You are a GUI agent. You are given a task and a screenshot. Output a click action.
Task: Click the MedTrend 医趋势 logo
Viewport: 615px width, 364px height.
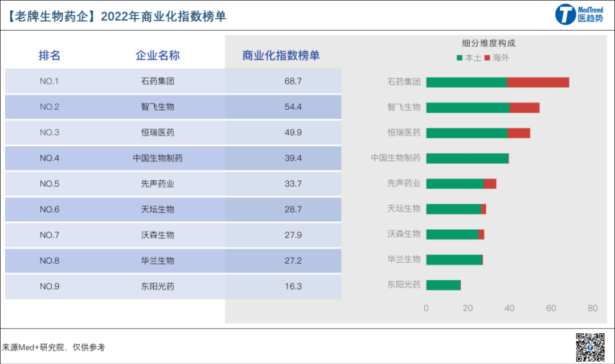(579, 14)
